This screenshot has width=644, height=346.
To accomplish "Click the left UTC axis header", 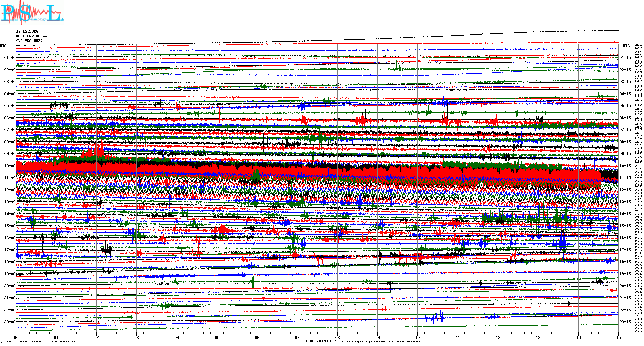I will click(x=3, y=46).
